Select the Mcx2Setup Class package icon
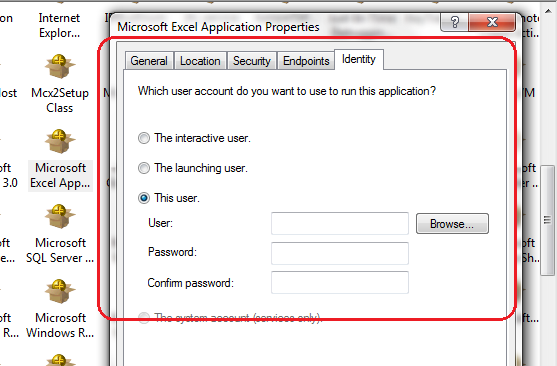 pos(60,66)
